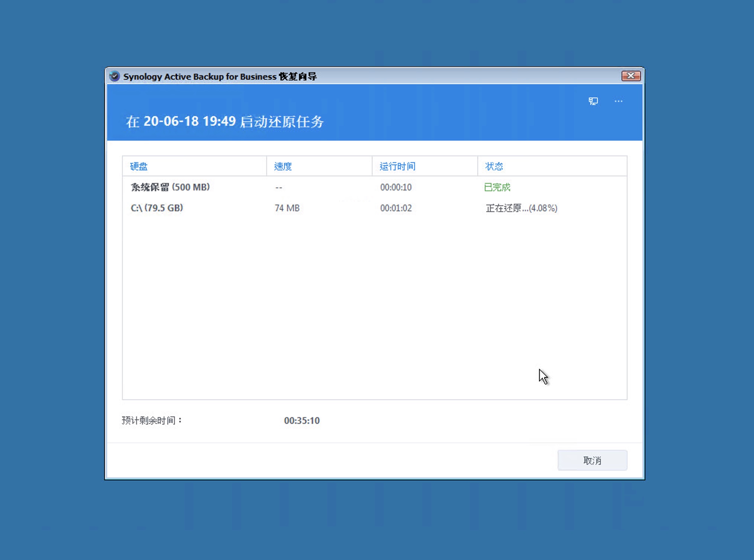754x560 pixels.
Task: Close the recovery wizard window
Action: [x=631, y=76]
